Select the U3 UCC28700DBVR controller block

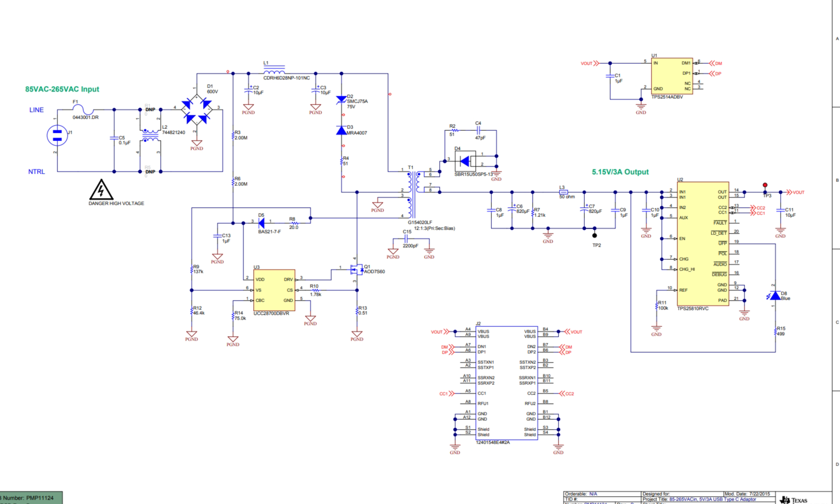274,290
